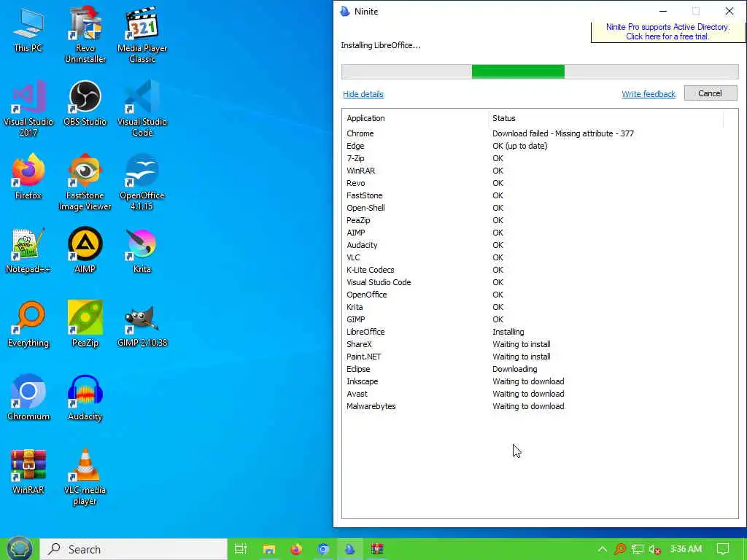747x560 pixels.
Task: Select the Edge application row
Action: coord(540,146)
